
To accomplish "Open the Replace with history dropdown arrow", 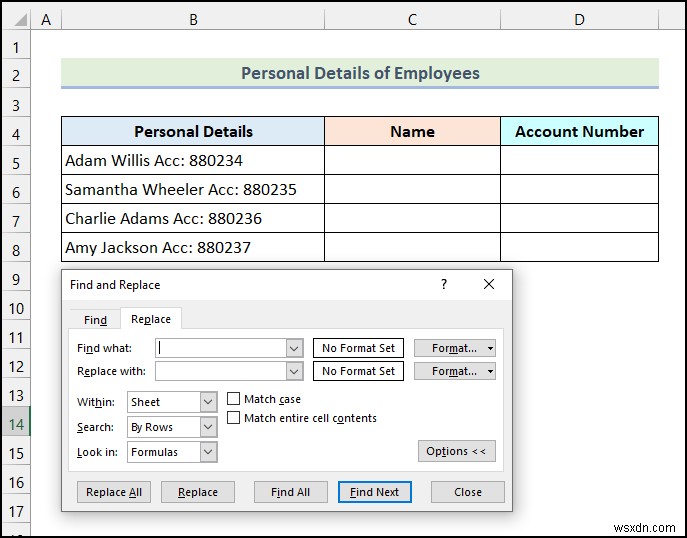I will click(x=294, y=372).
